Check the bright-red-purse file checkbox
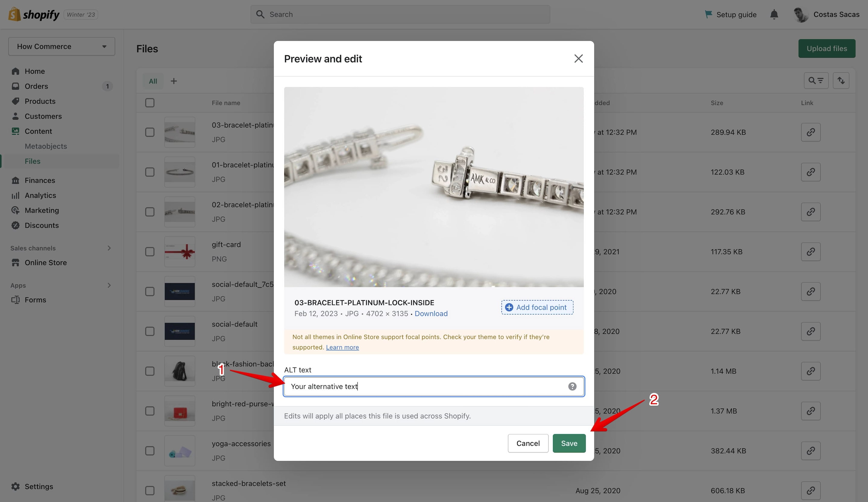The width and height of the screenshot is (868, 502). click(x=150, y=411)
